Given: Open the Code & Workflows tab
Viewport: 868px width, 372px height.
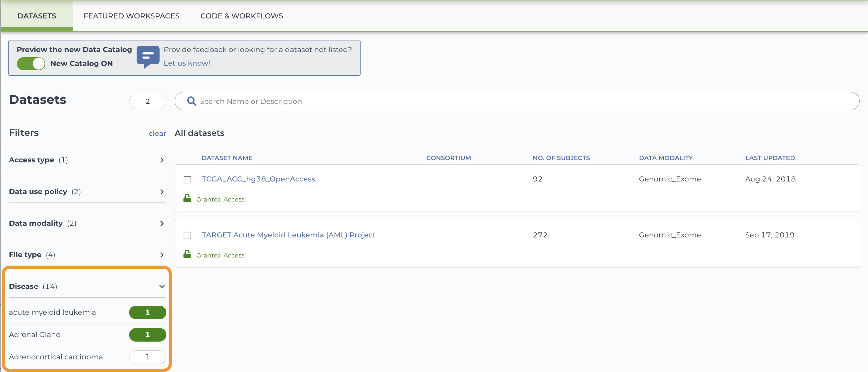Looking at the screenshot, I should click(242, 16).
